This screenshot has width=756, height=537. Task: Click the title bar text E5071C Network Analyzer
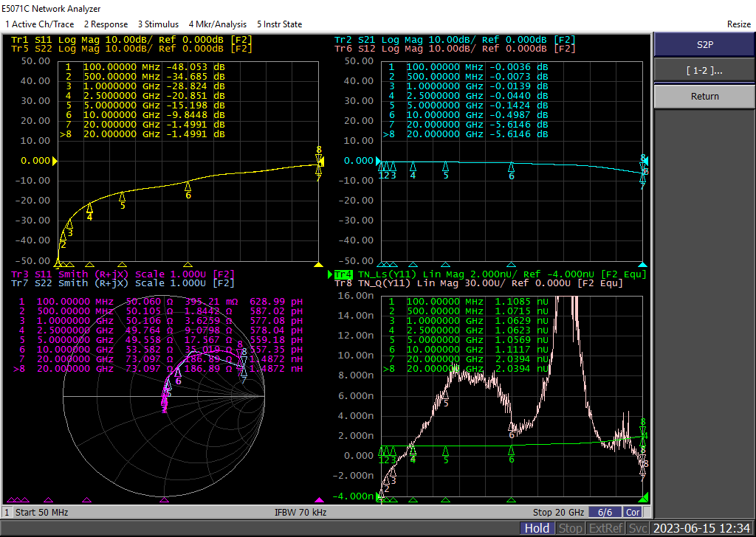point(51,9)
